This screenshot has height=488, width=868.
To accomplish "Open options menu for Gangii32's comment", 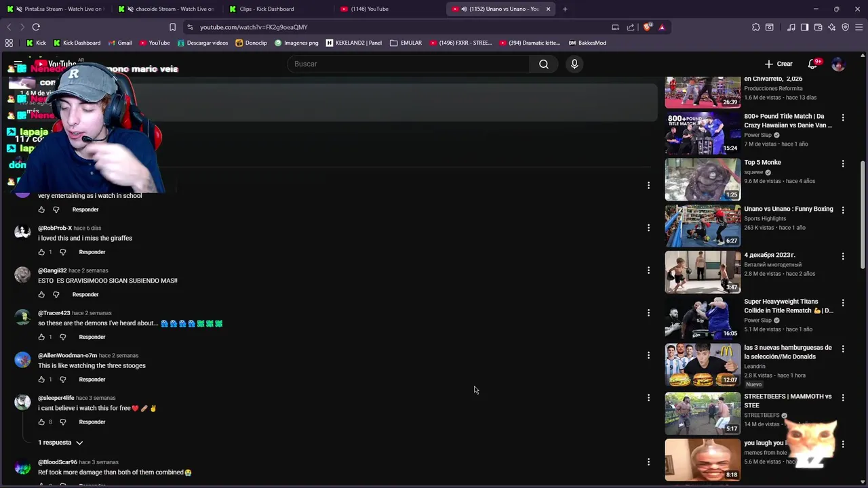I will click(x=648, y=270).
